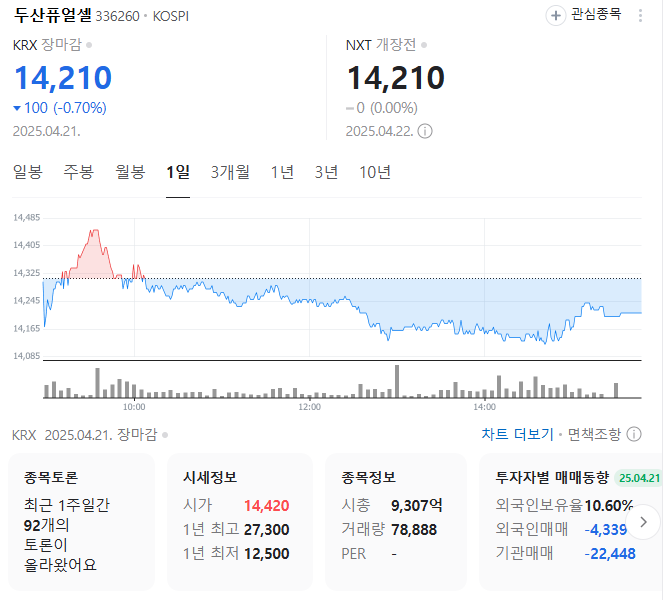Viewport: 668px width, 600px height.
Task: Open the 차트 더보기 link
Action: coord(517,434)
